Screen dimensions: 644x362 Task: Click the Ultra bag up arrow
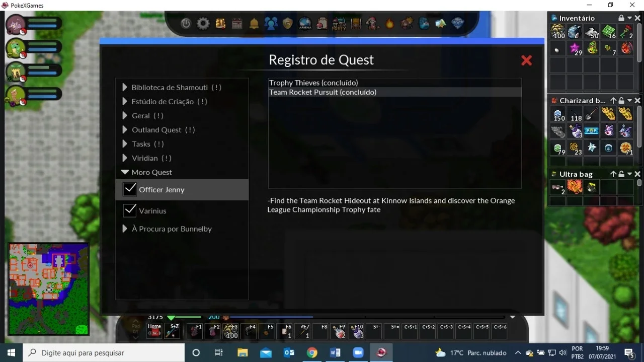pos(613,174)
